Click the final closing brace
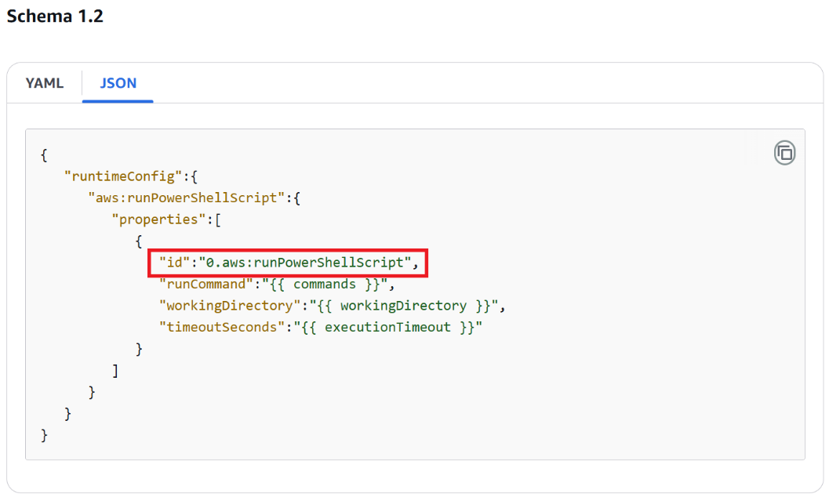The height and width of the screenshot is (504, 840). pyautogui.click(x=43, y=435)
